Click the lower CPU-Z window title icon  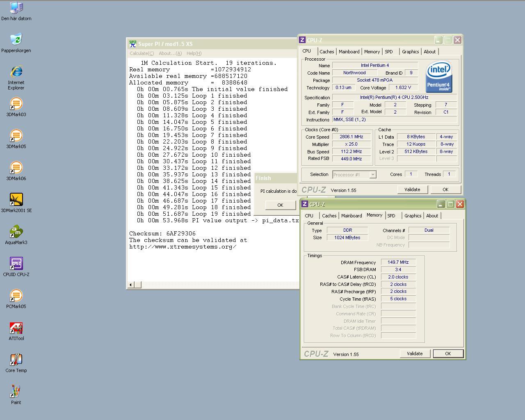(305, 204)
